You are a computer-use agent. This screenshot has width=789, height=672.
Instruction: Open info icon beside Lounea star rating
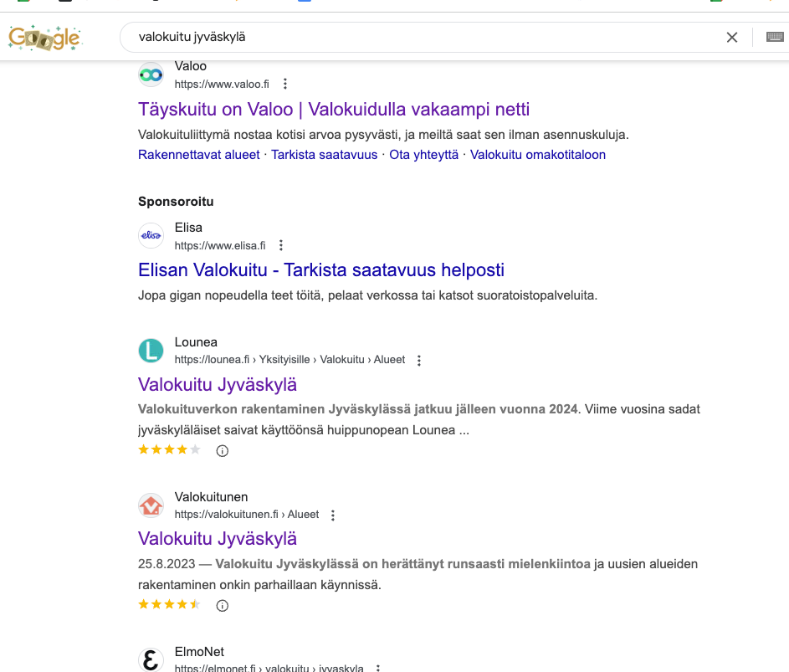click(x=223, y=451)
